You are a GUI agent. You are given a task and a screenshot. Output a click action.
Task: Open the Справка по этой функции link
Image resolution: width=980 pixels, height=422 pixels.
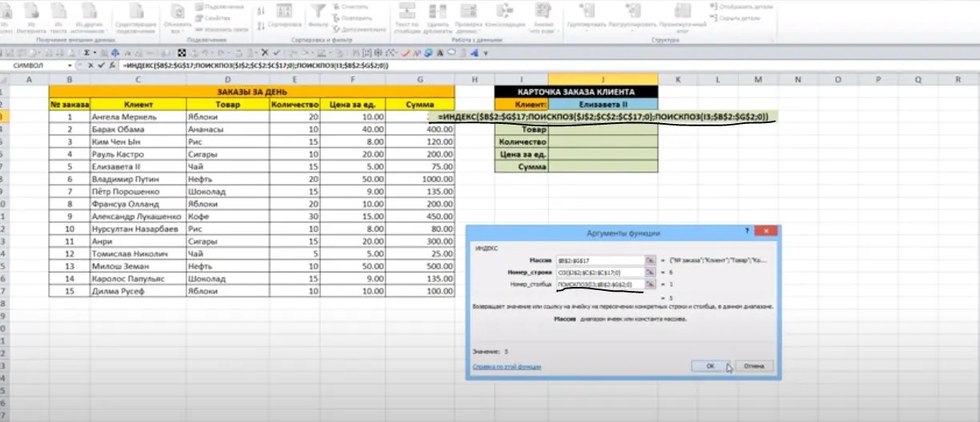[507, 366]
